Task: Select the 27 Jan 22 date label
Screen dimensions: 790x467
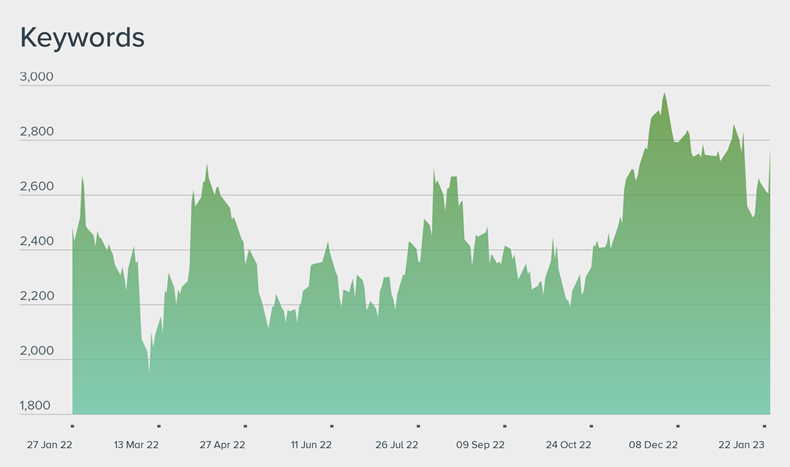Action: 50,444
